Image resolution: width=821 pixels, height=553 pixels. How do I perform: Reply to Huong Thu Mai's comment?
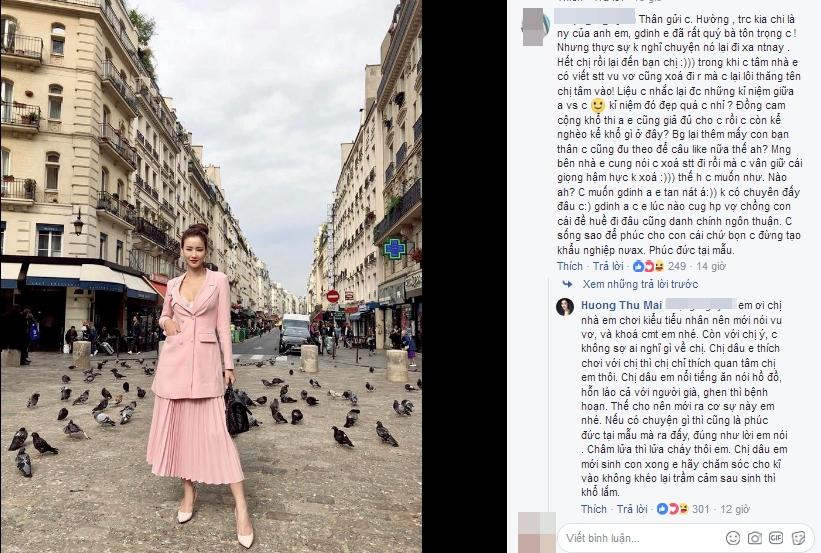[632, 508]
